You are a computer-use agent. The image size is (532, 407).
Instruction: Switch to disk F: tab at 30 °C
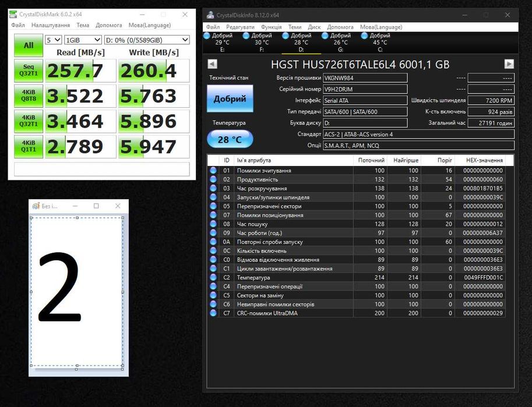pyautogui.click(x=262, y=43)
